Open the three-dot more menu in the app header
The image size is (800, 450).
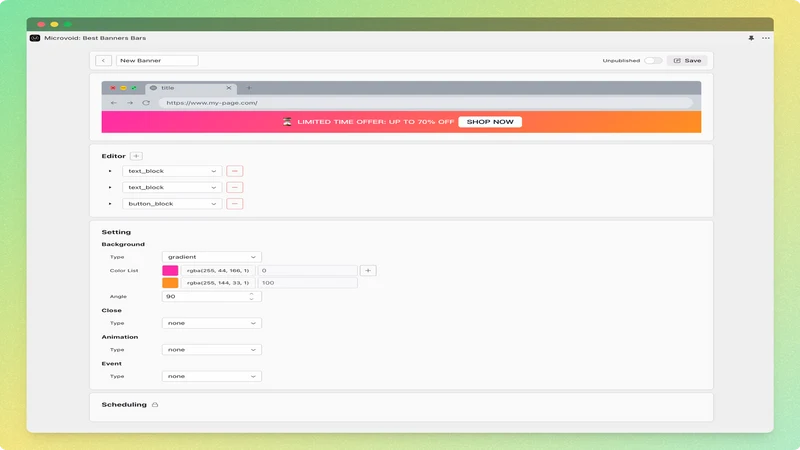coord(766,38)
